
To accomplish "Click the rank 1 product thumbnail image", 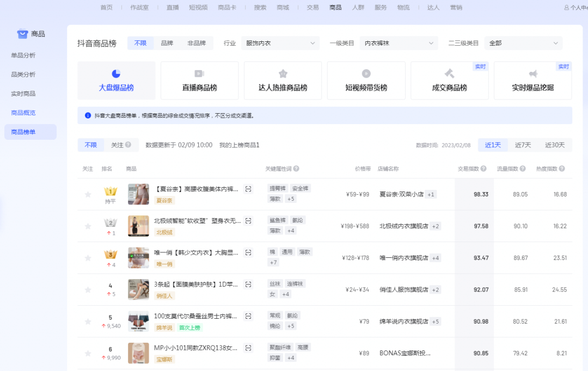I will [138, 194].
